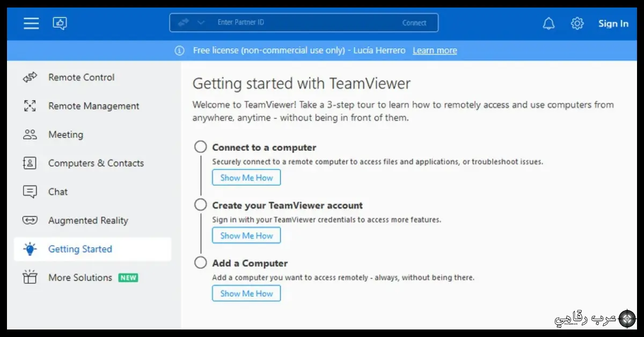The image size is (644, 337).
Task: Expand the connection mode dropdown near Partner ID
Action: click(201, 22)
